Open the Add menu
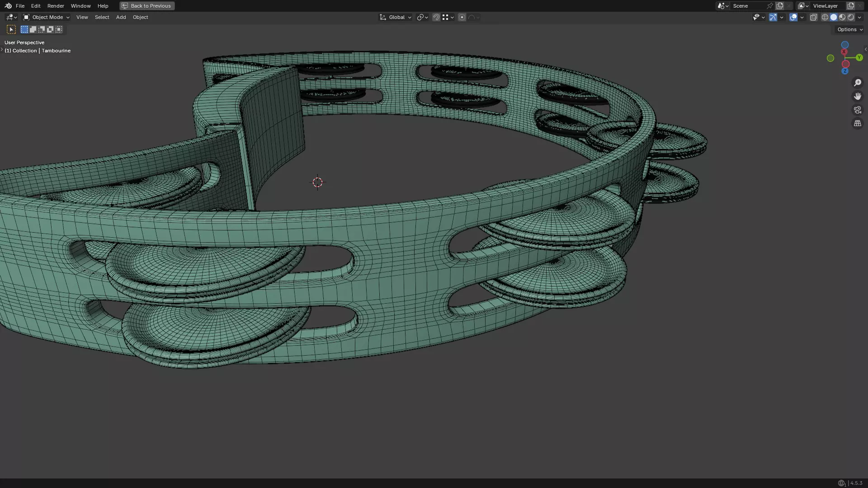Viewport: 868px width, 488px height. pos(121,17)
